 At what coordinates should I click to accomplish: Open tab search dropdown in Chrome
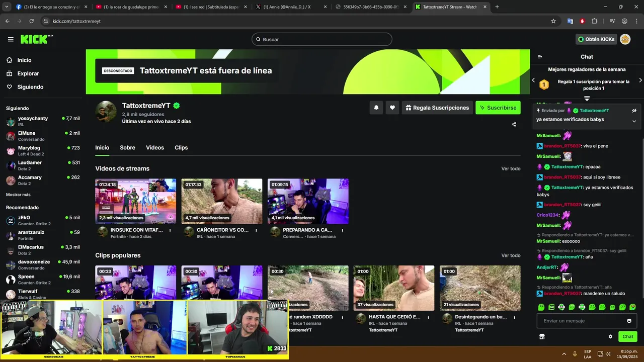(x=7, y=7)
